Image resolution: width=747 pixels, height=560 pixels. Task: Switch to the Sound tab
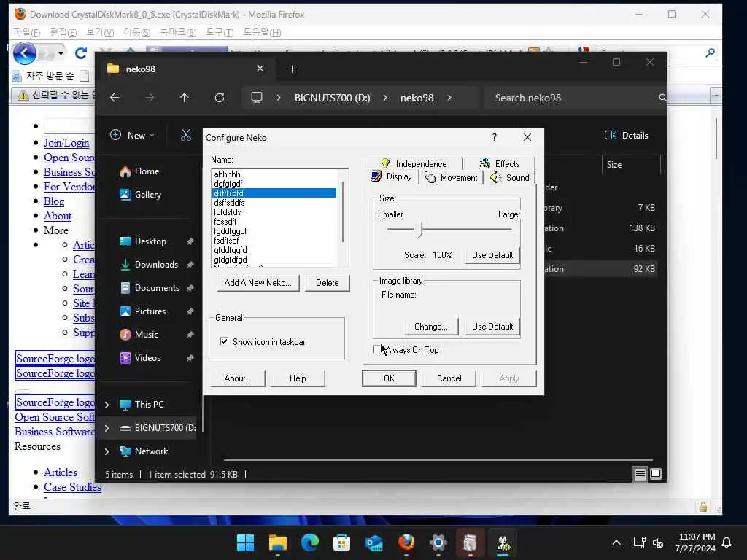coord(510,178)
